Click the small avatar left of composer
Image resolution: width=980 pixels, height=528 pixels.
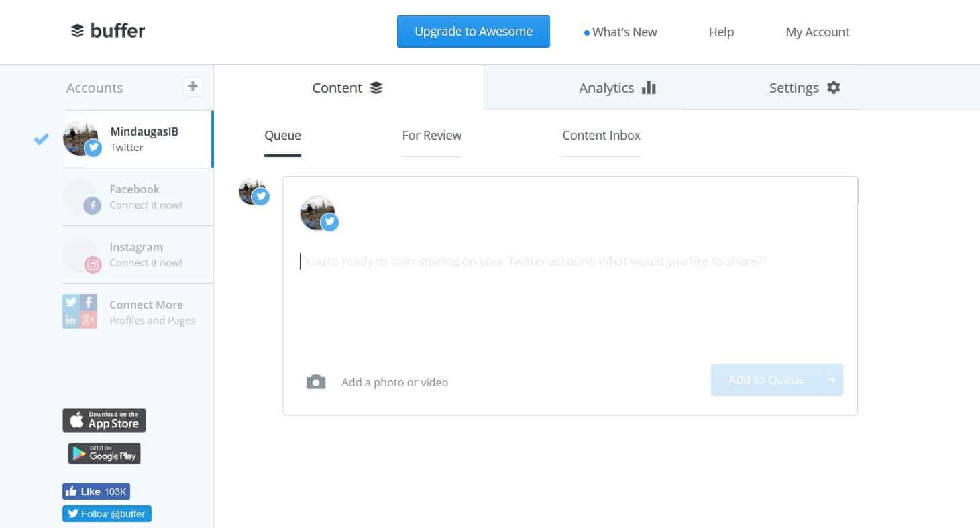tap(254, 192)
